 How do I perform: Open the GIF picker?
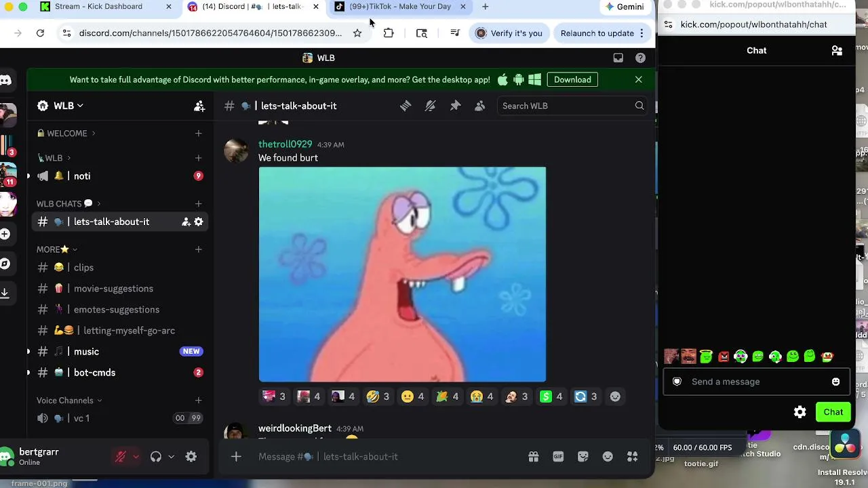coord(558,457)
